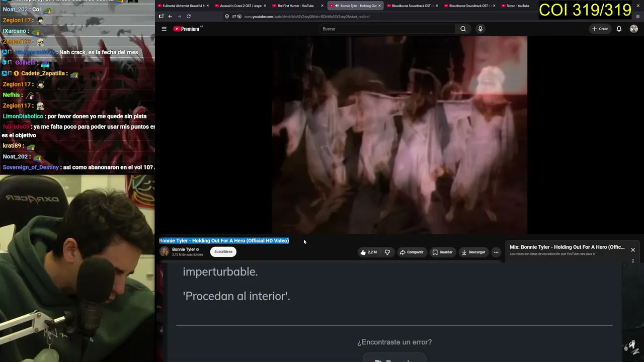644x362 pixels.
Task: Open the account avatar menu
Action: click(633, 29)
